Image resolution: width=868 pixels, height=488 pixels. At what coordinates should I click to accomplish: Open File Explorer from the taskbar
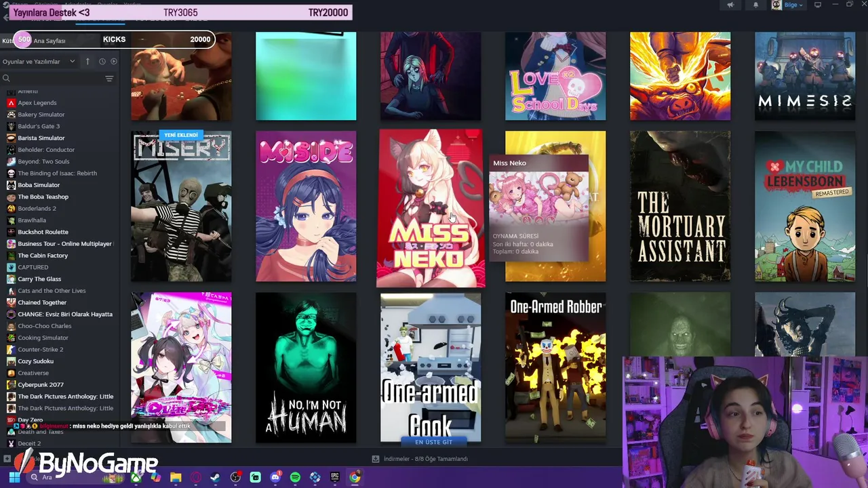[176, 477]
